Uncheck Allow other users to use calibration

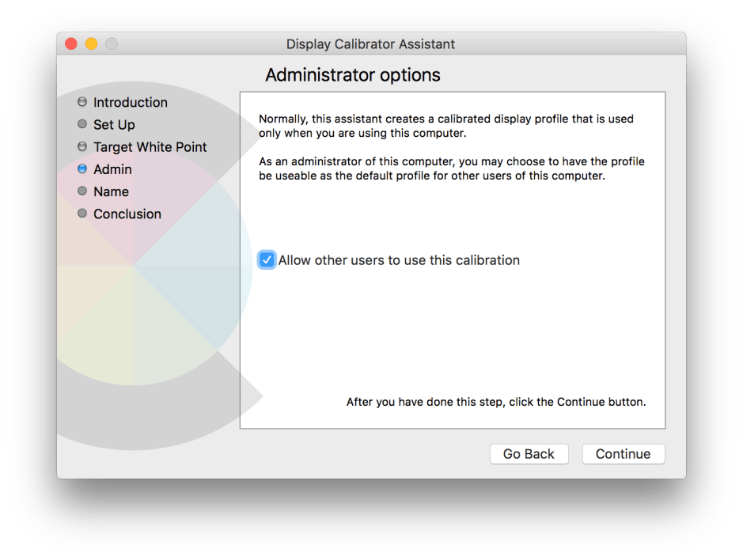267,260
